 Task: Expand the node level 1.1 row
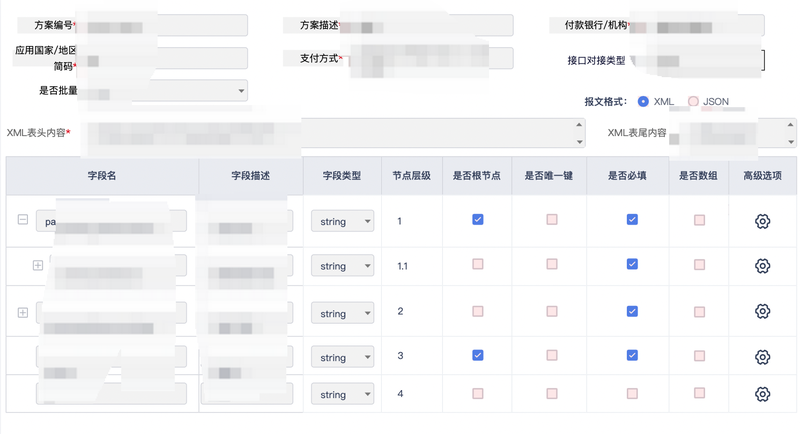(38, 265)
